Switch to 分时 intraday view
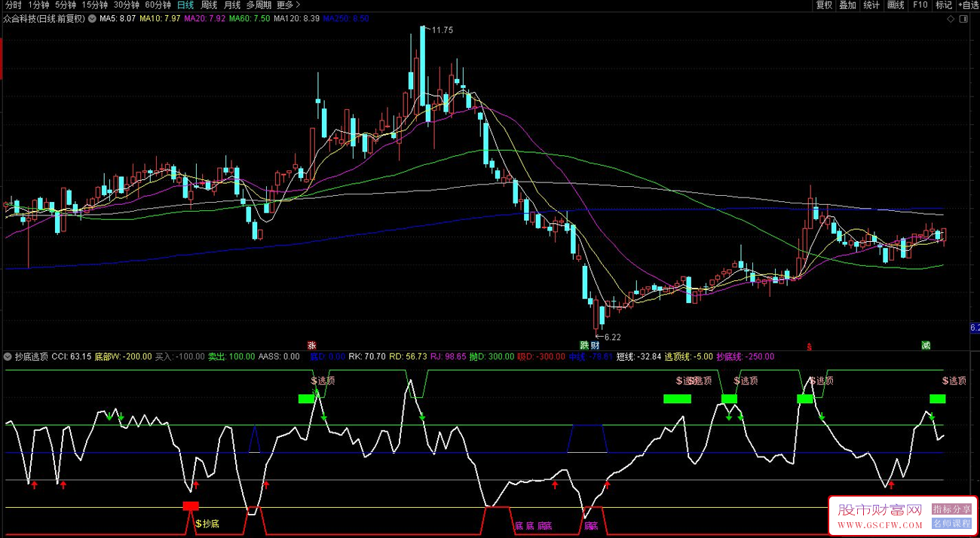This screenshot has width=980, height=538. coord(13,5)
